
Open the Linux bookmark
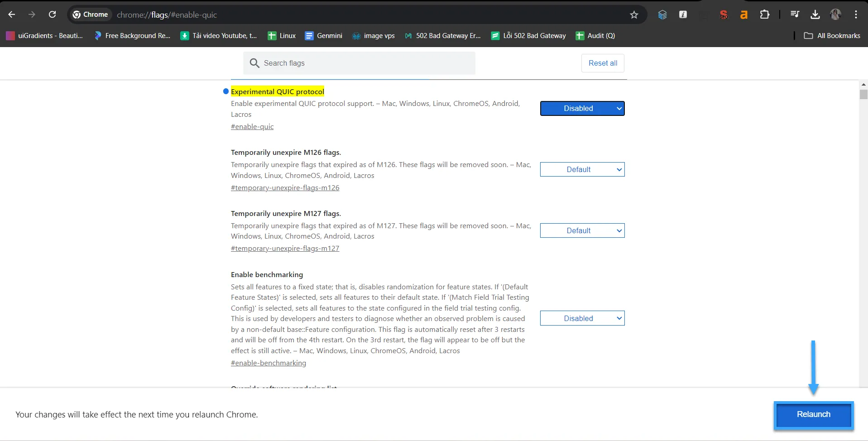tap(281, 35)
